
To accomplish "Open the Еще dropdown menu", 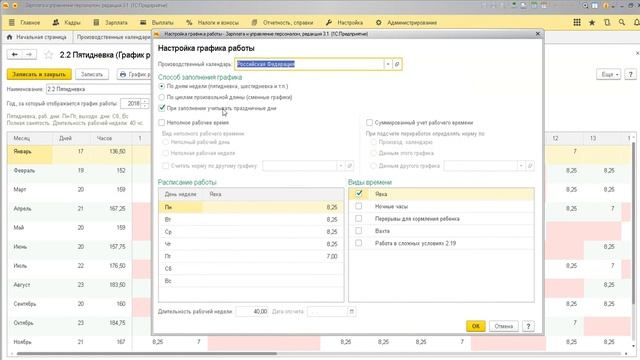I will (x=609, y=74).
